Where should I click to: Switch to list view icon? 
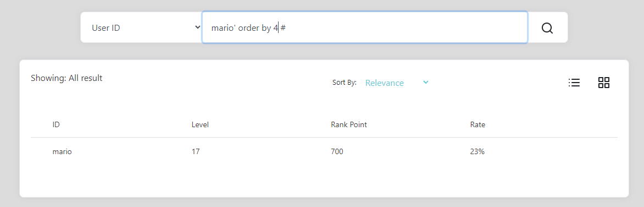click(x=574, y=83)
